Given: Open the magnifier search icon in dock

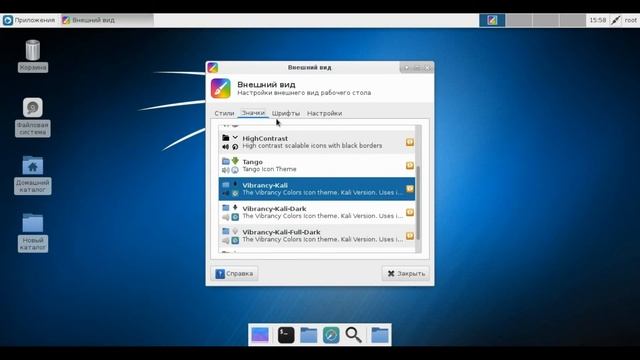Looking at the screenshot, I should 353,335.
